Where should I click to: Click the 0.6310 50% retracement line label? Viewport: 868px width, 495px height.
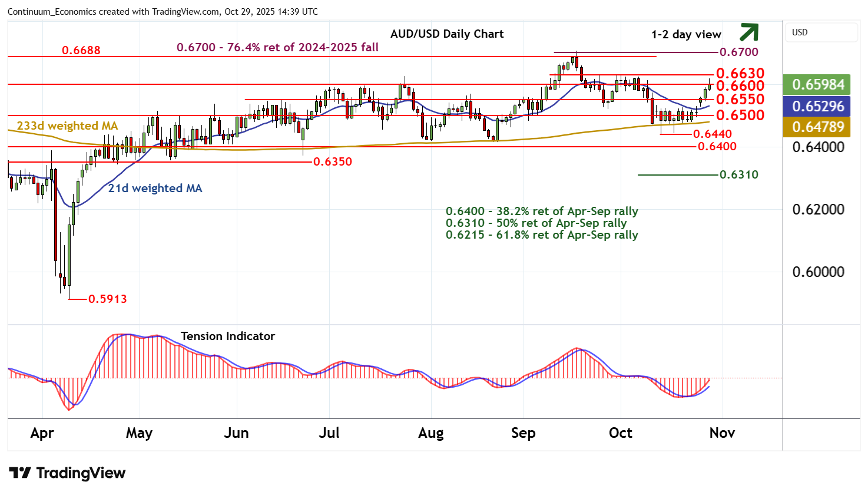coord(739,175)
